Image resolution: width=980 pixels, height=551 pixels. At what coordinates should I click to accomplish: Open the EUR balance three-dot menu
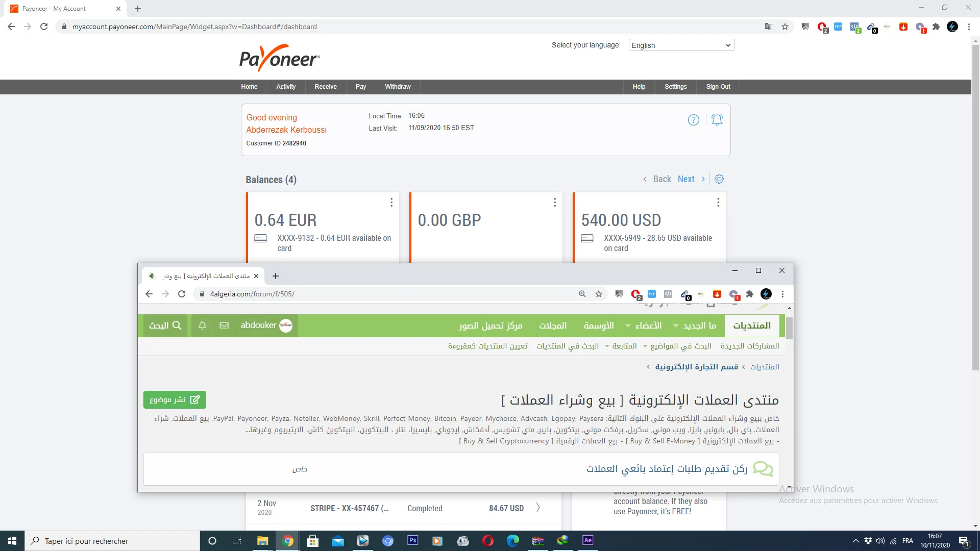tap(391, 203)
